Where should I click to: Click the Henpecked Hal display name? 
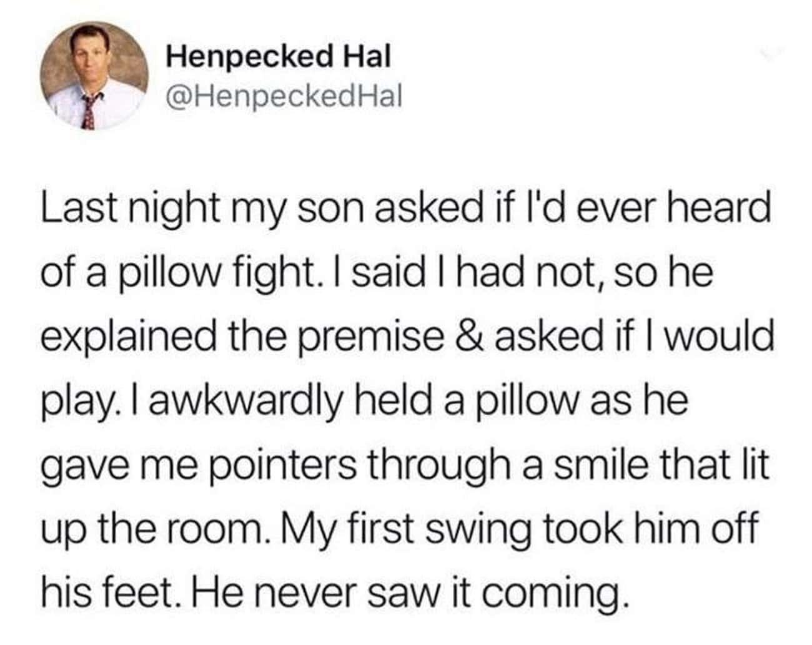coord(278,57)
